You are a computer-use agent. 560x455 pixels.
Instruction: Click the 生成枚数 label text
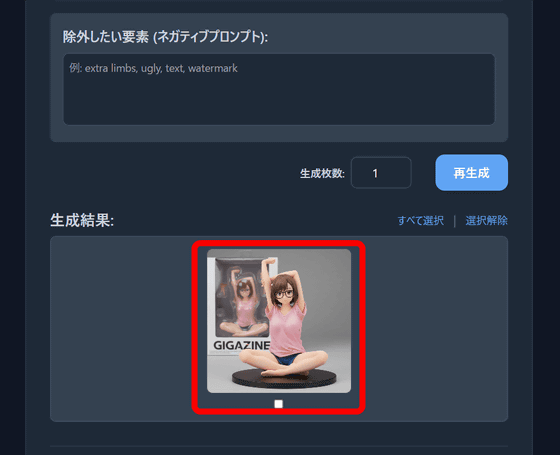pos(322,174)
